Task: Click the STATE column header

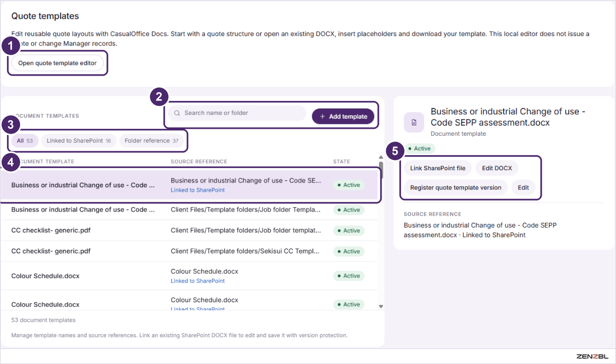Action: point(341,161)
